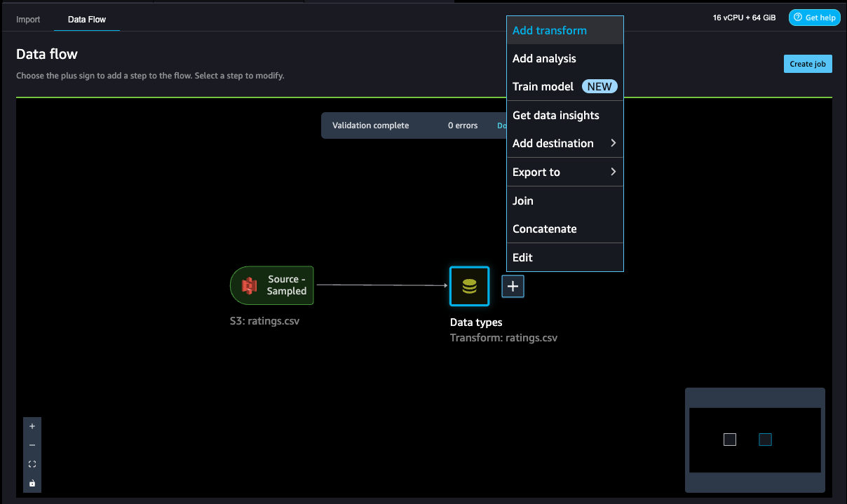Screen dimensions: 847x504
Task: Switch to the Import tab
Action: point(28,20)
